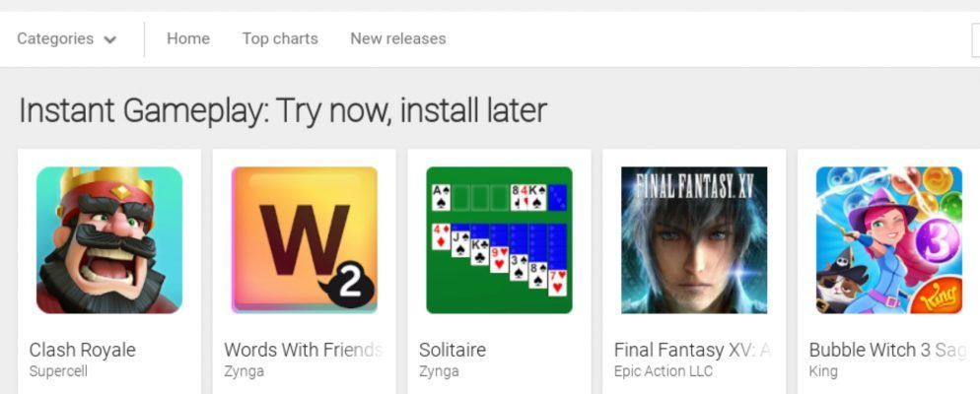Open the Bubble Witch 3 Saga icon
The width and height of the screenshot is (980, 394).
tap(888, 240)
